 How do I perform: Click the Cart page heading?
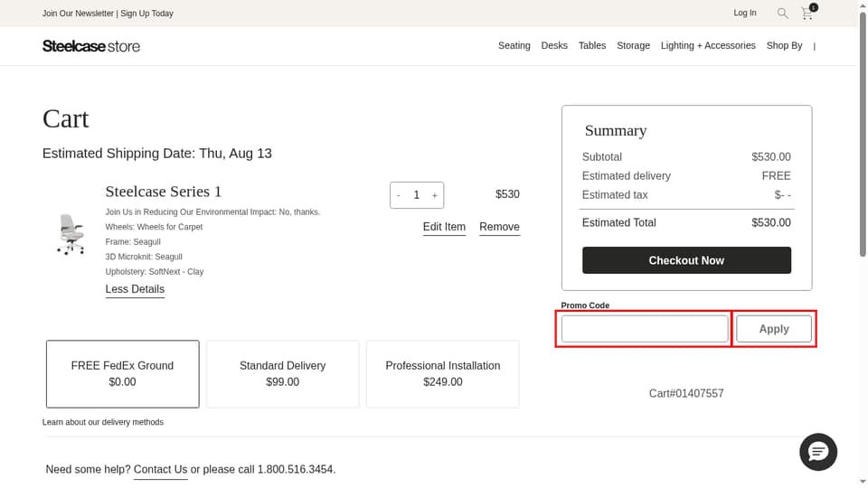tap(66, 119)
